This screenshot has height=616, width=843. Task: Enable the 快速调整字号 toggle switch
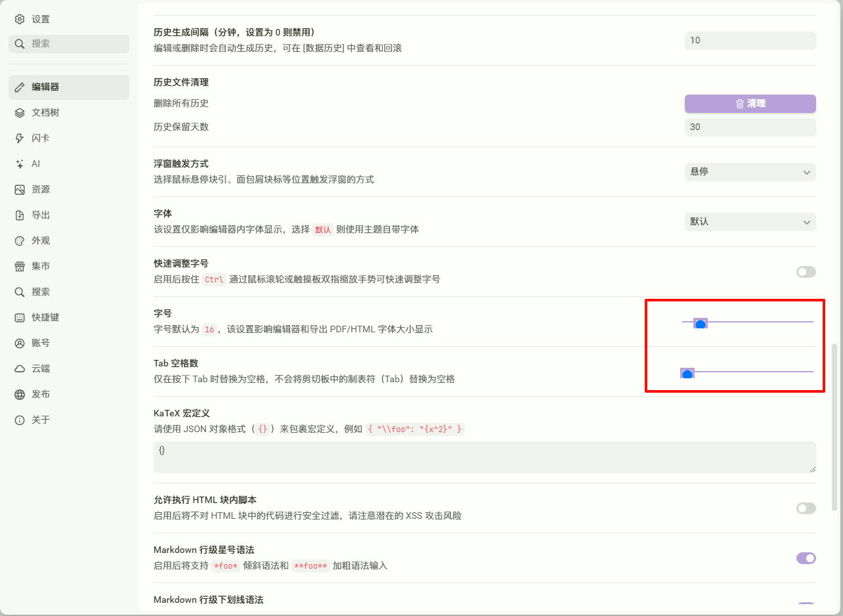806,272
